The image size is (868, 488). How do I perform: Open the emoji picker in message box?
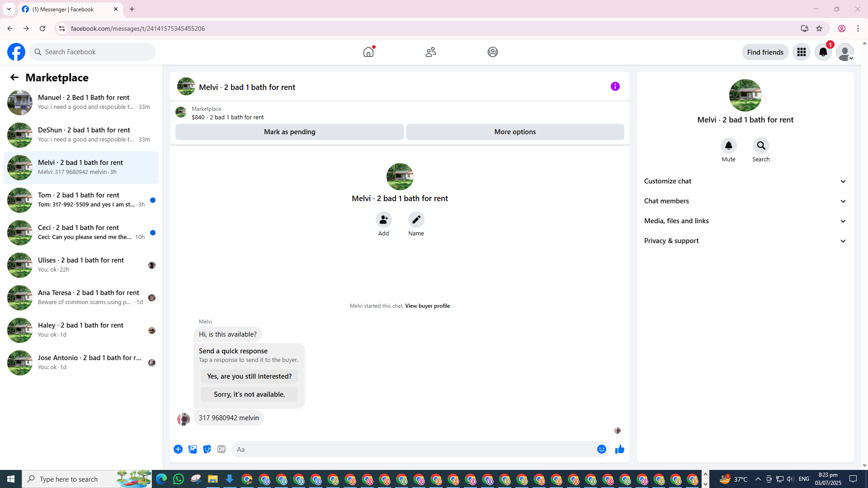(x=601, y=449)
